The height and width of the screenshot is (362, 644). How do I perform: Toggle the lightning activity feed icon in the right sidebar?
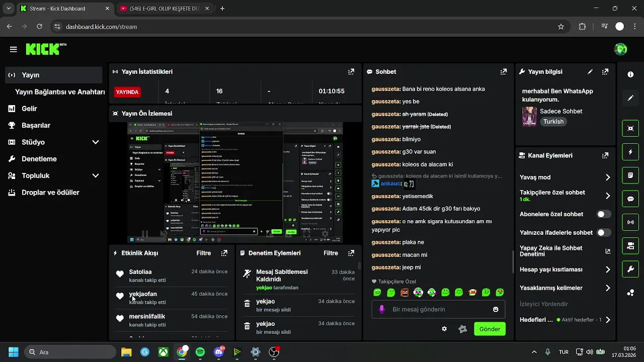(x=630, y=152)
